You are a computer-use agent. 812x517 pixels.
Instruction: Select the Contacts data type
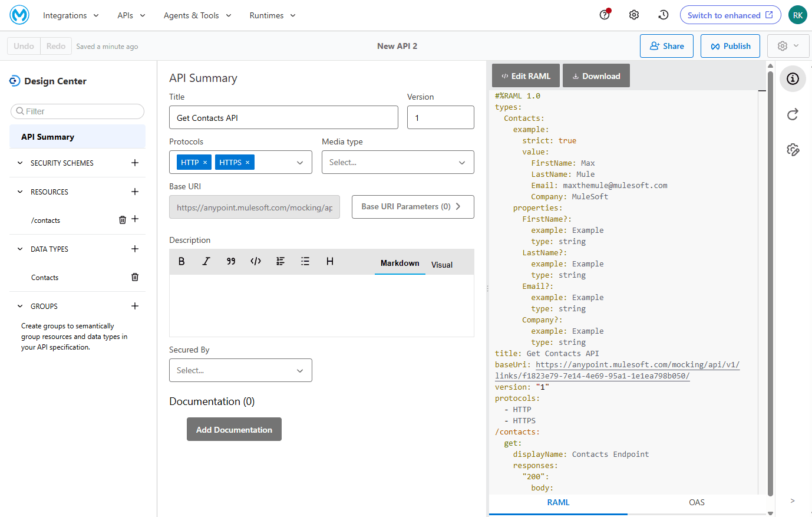[x=45, y=278]
